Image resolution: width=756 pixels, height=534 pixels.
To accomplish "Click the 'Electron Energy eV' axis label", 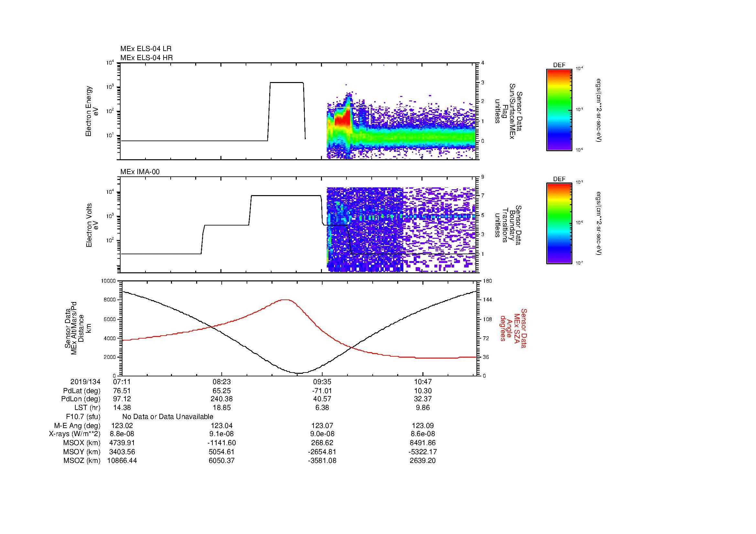I will click(x=92, y=111).
